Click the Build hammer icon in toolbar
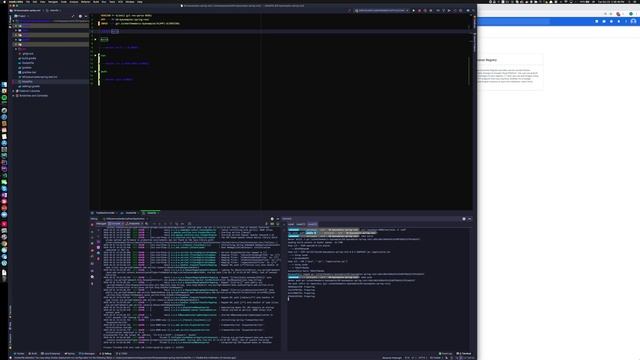The height and width of the screenshot is (360, 640). (350, 10)
